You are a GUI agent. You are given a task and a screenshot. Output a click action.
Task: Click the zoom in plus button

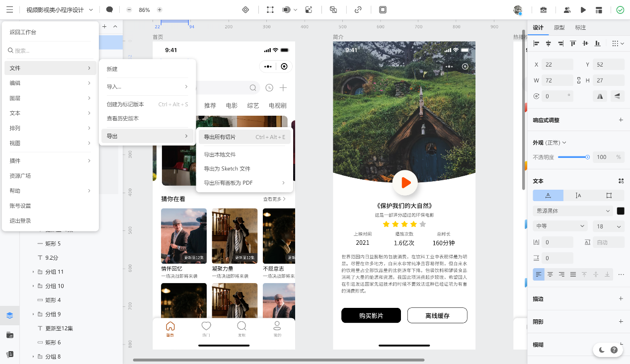[159, 9]
